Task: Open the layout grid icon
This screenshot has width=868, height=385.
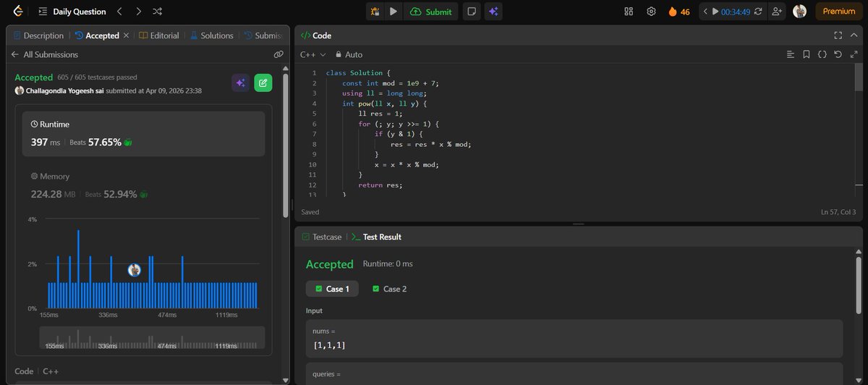Action: pos(629,12)
